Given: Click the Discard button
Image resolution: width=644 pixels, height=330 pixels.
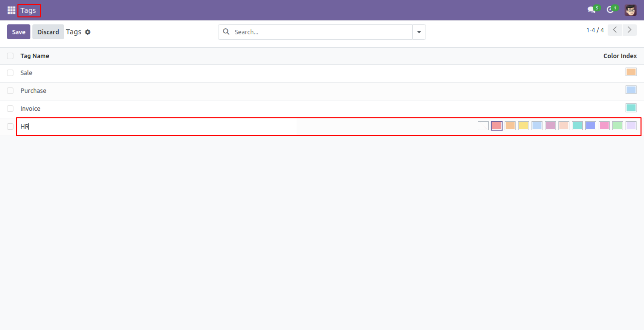Looking at the screenshot, I should (x=48, y=32).
